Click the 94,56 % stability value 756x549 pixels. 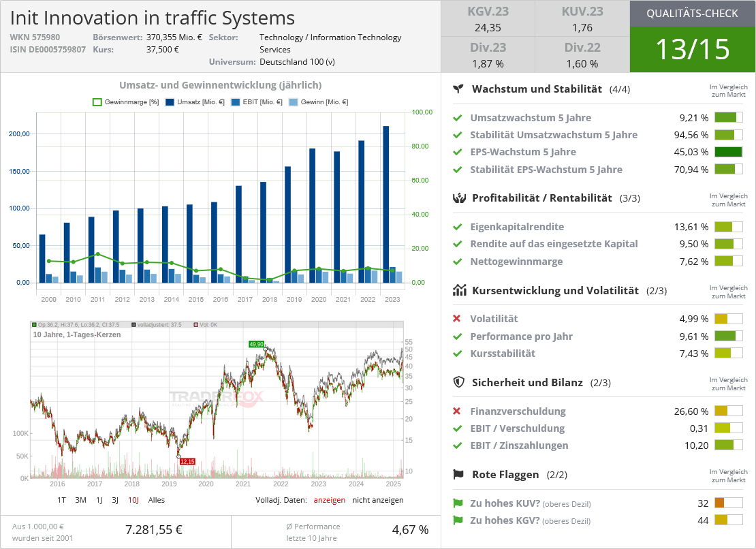click(691, 135)
